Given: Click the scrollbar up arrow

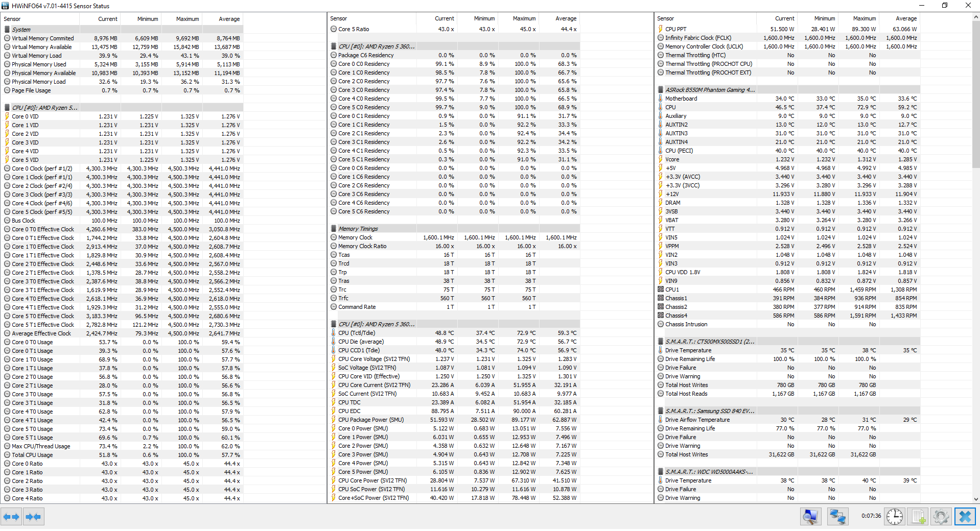Looking at the screenshot, I should coord(976,17).
